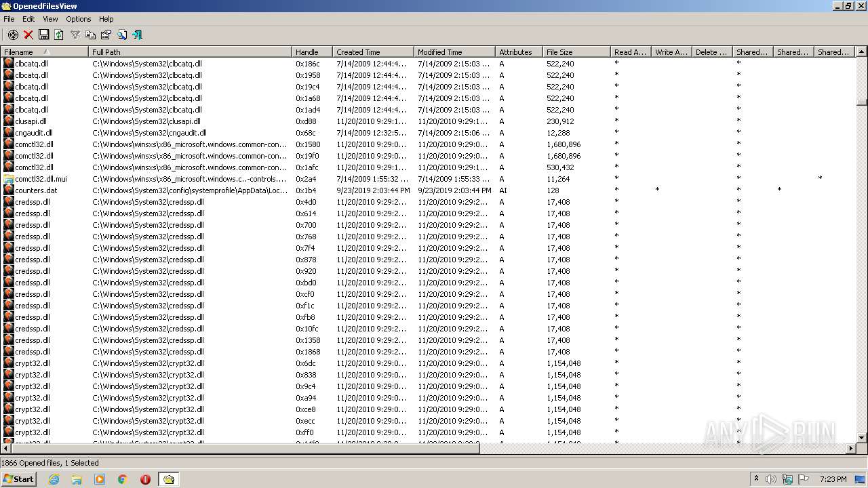Click handle cell 0x1868
The height and width of the screenshot is (488, 868).
pyautogui.click(x=308, y=352)
